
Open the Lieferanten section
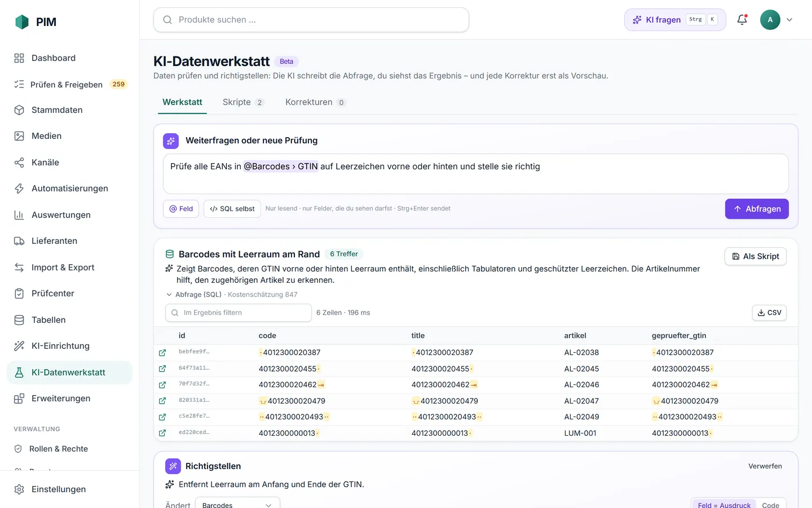click(69, 241)
